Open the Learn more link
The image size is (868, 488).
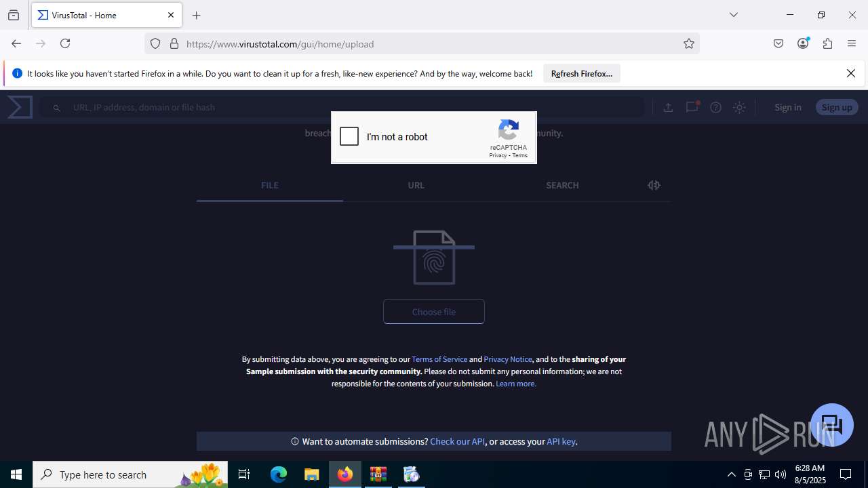(516, 384)
